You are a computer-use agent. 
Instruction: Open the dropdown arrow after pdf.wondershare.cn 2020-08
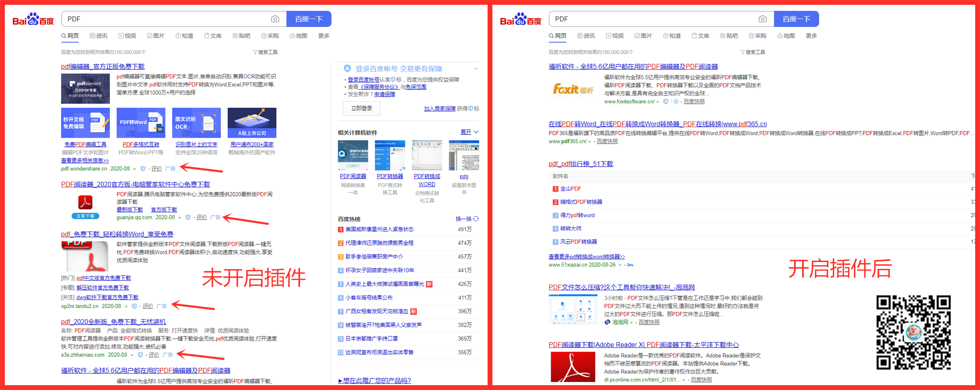click(x=135, y=169)
